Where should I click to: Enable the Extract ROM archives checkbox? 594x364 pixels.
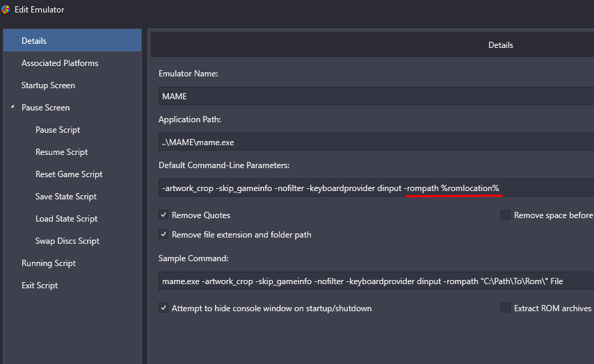pos(506,308)
